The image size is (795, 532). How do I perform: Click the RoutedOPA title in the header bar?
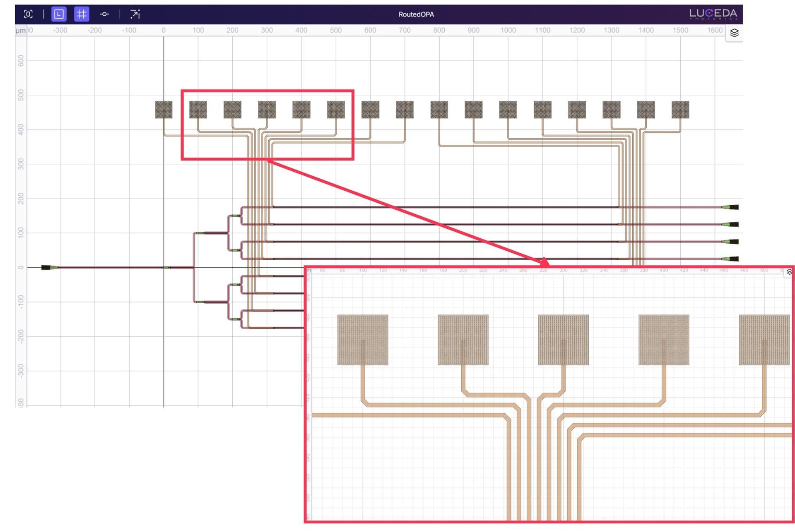pos(416,14)
